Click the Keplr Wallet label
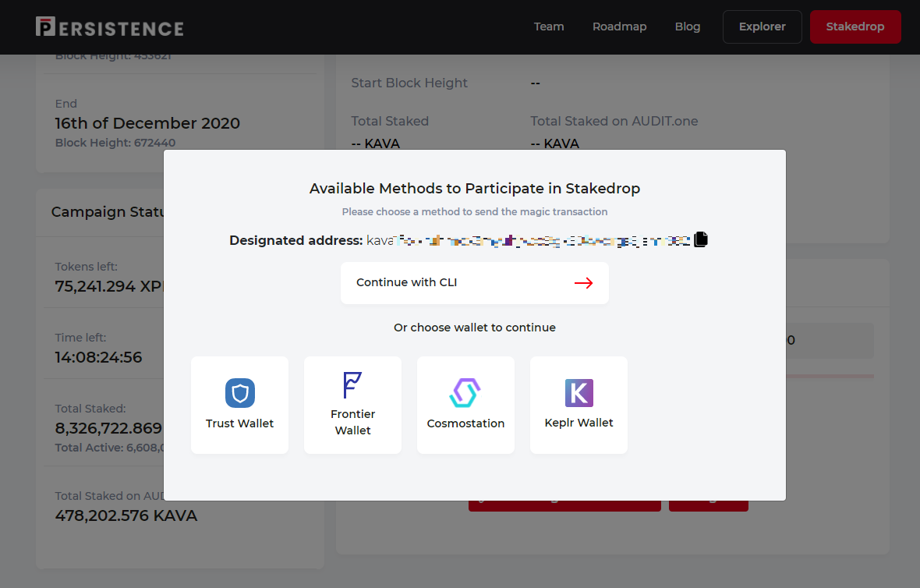This screenshot has height=588, width=920. 579,423
